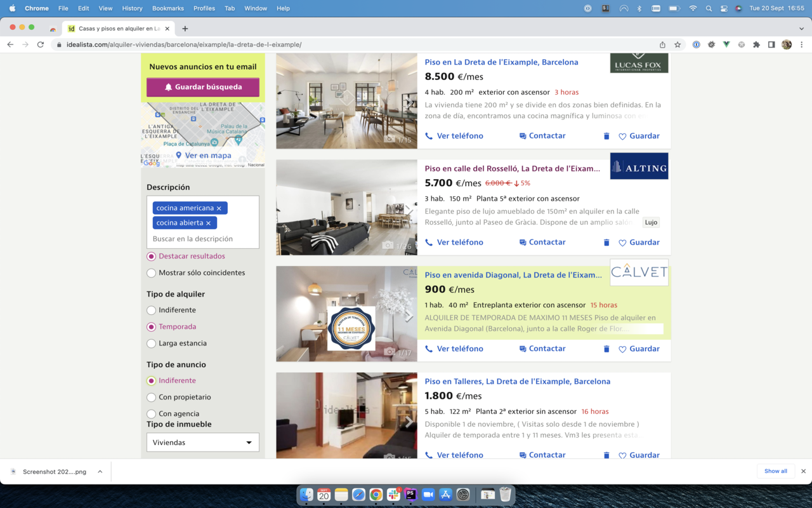Image resolution: width=812 pixels, height=508 pixels.
Task: Open System Preferences from the Dock
Action: tap(462, 495)
